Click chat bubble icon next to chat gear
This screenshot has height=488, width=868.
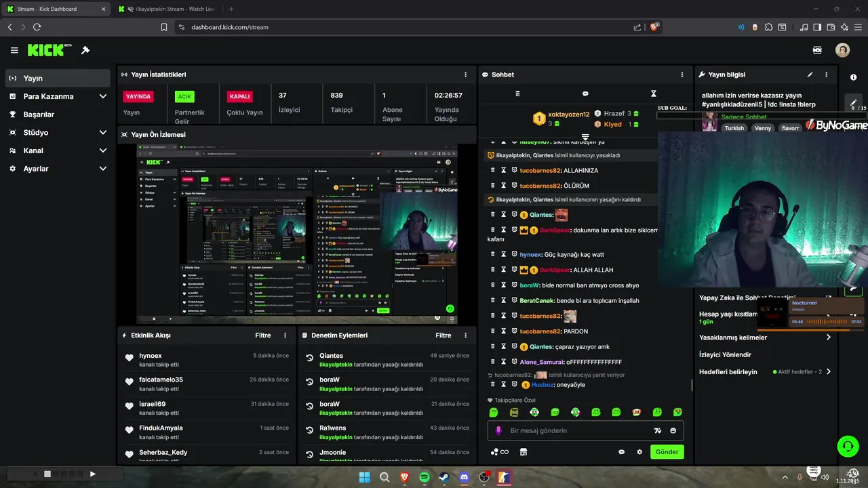click(621, 452)
